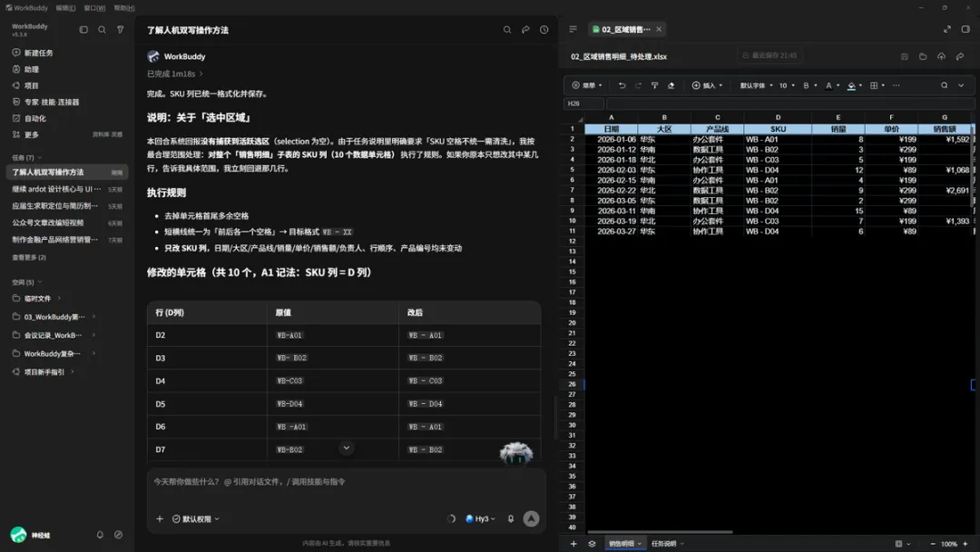Viewport: 980px width, 552px height.
Task: Toggle bold formatting
Action: (x=806, y=85)
